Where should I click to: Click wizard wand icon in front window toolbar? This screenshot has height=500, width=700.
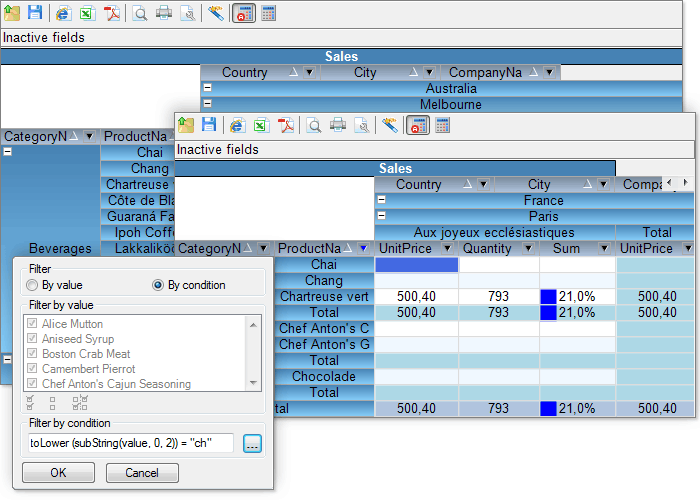click(390, 125)
